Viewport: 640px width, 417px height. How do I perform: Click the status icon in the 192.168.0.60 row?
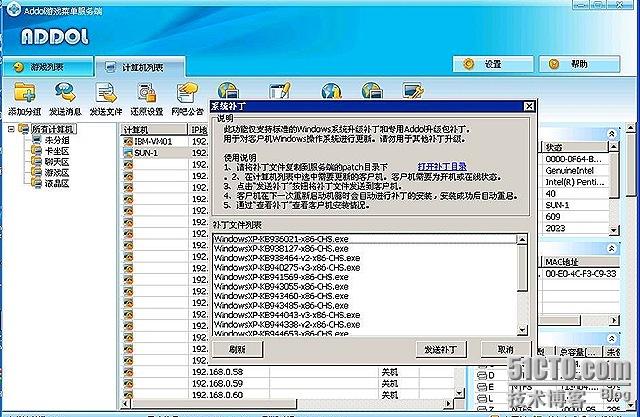click(128, 395)
